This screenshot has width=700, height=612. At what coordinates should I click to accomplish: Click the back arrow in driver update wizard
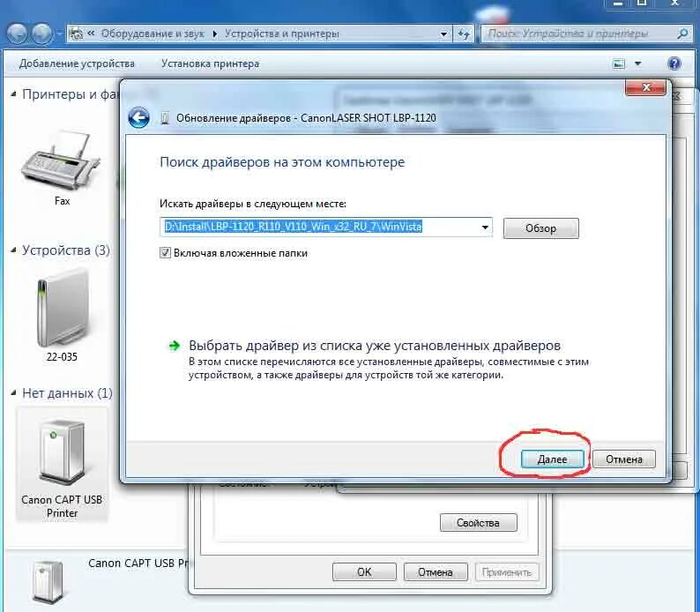[x=138, y=118]
